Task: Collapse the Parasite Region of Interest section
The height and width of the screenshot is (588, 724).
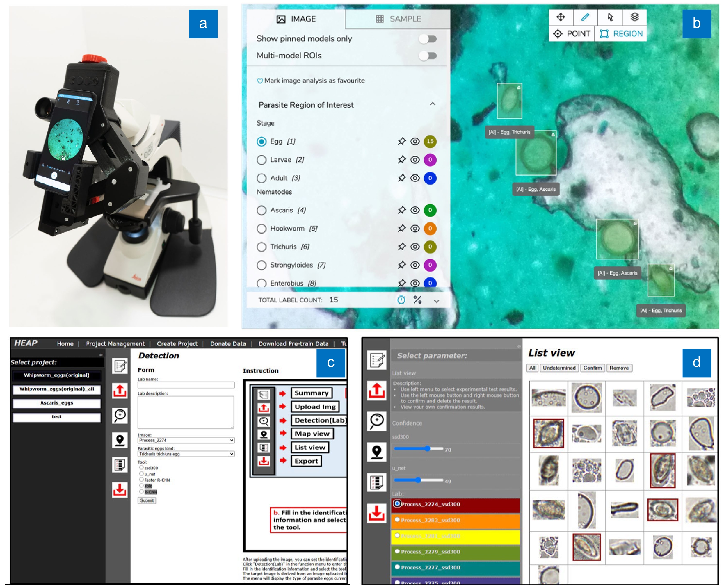Action: 433,105
